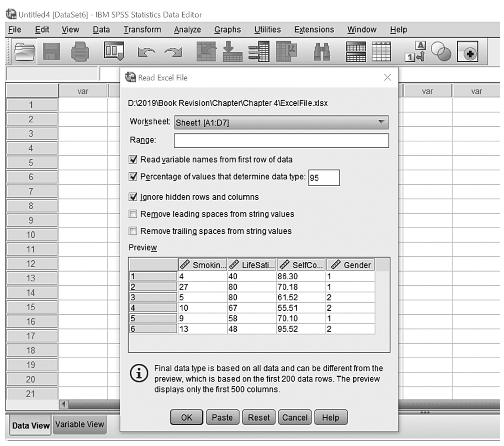
Task: Click the Reset button
Action: [259, 418]
